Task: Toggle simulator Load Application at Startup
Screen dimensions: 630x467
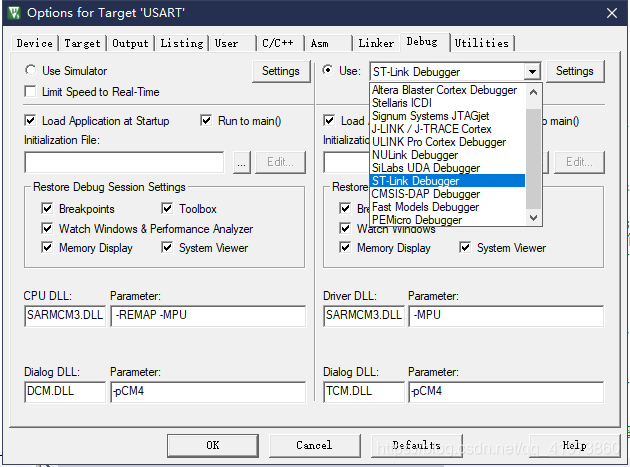Action: (x=30, y=121)
